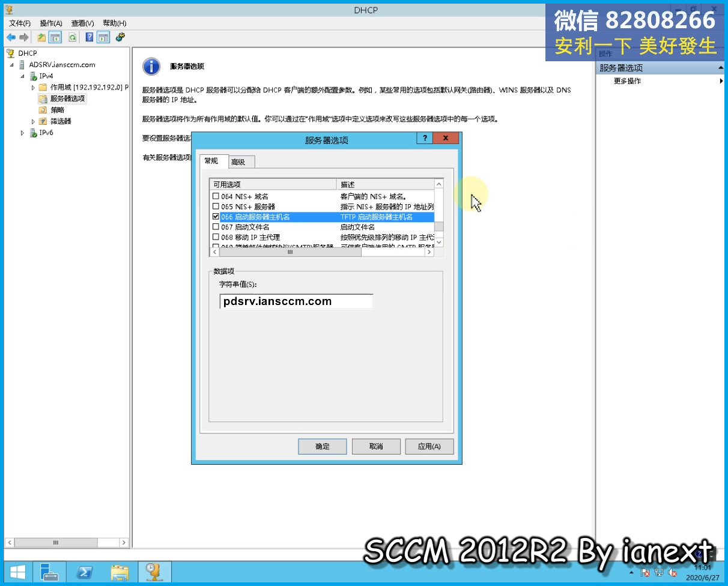
Task: Click the Back arrow in DHCP toolbar
Action: click(11, 37)
